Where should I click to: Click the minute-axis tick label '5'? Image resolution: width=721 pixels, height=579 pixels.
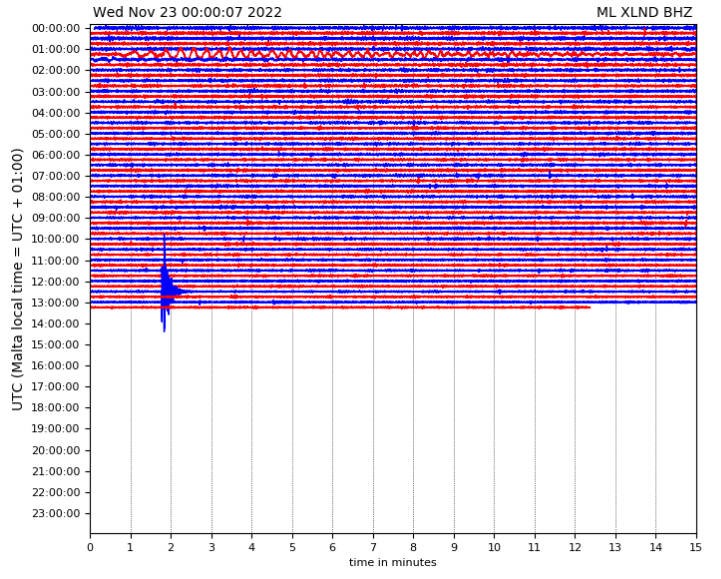(292, 547)
